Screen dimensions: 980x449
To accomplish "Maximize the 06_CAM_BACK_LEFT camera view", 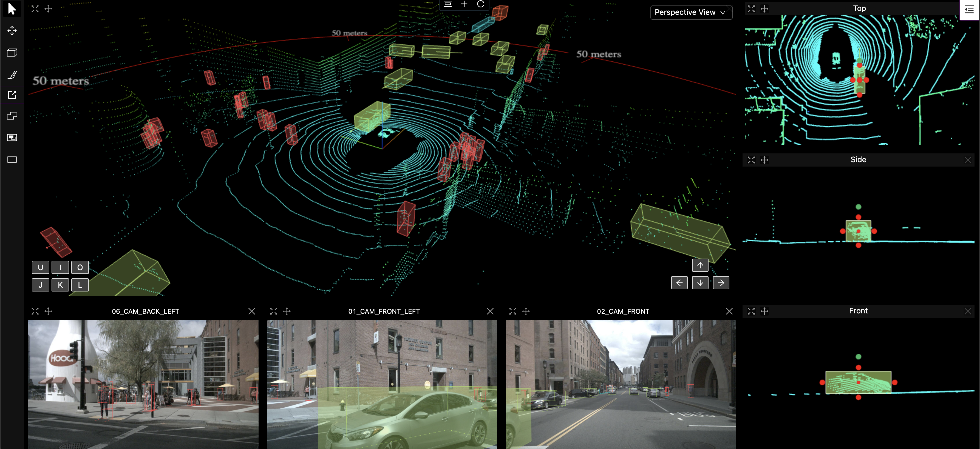I will pos(35,311).
